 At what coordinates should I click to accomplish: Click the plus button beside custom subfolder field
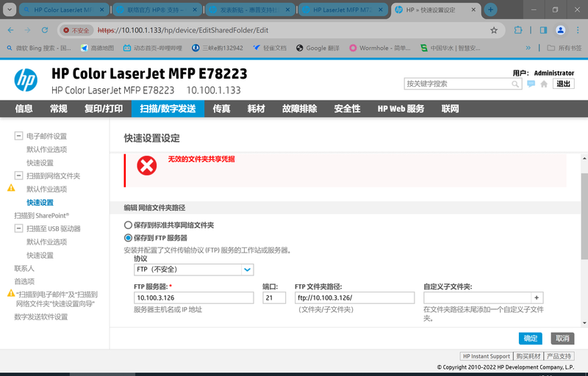(x=537, y=297)
